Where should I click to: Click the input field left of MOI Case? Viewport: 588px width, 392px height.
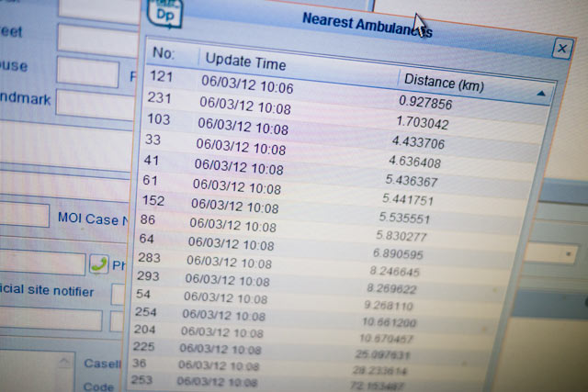[23, 216]
